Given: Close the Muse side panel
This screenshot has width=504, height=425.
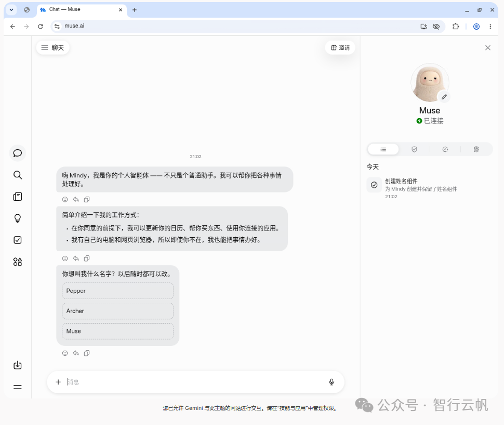Looking at the screenshot, I should click(x=487, y=48).
